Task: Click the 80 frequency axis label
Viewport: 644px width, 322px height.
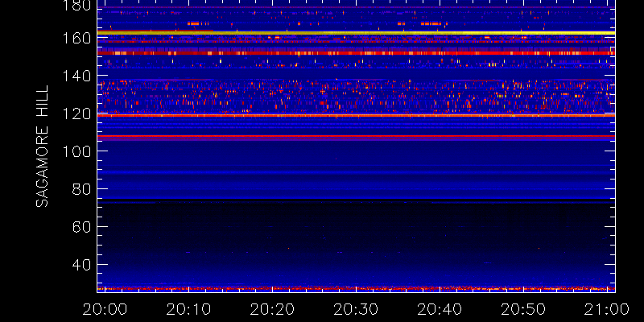Action: click(x=82, y=189)
